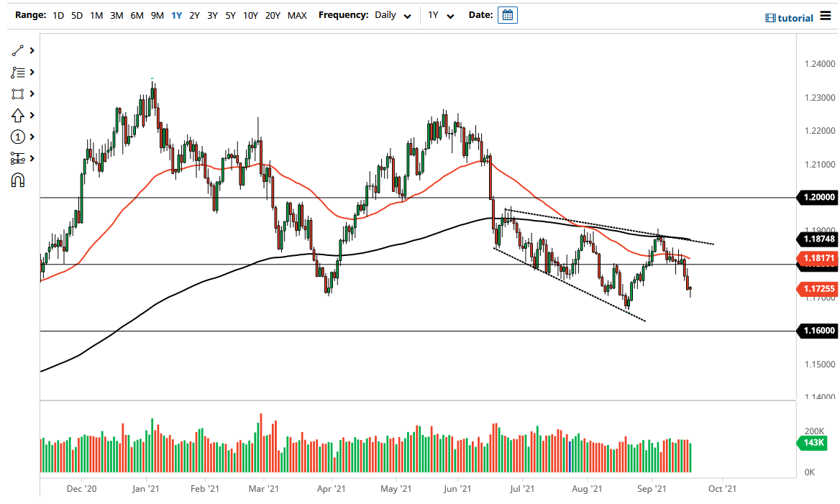Open the tutorial link
This screenshot has width=840, height=504.
coord(789,18)
